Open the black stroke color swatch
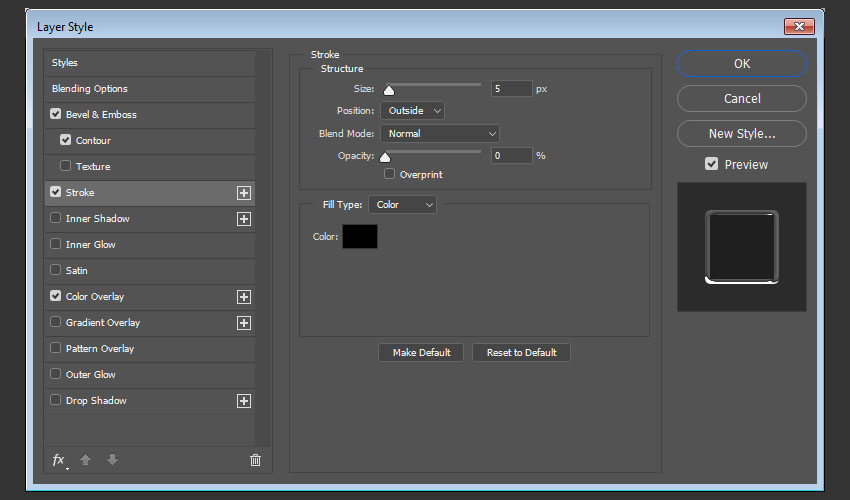This screenshot has height=500, width=850. 360,237
